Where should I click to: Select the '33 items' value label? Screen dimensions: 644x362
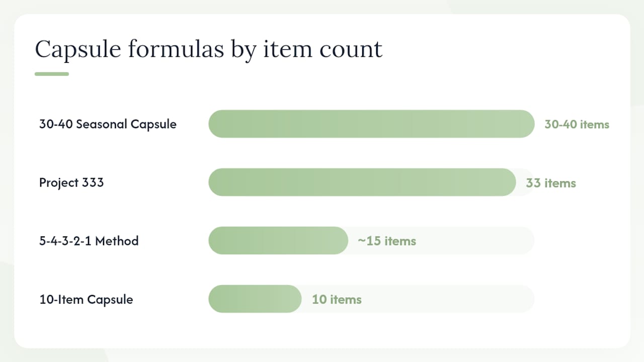click(551, 183)
